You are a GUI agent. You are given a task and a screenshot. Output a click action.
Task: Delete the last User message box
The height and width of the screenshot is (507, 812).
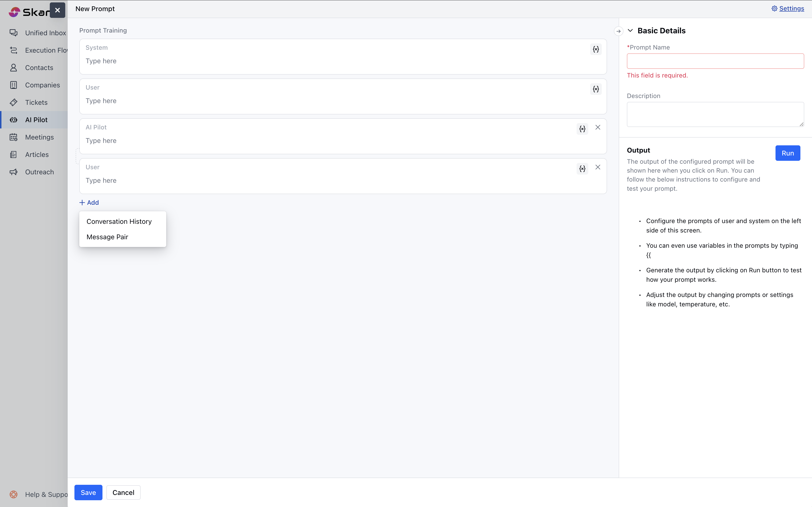click(x=598, y=167)
